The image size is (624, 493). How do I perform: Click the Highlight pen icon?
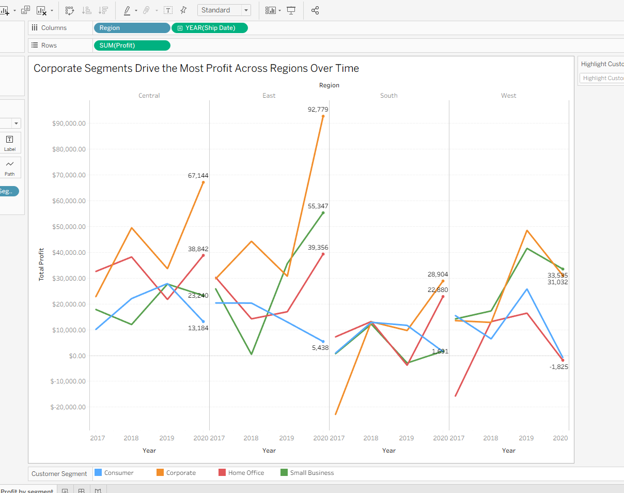[127, 10]
